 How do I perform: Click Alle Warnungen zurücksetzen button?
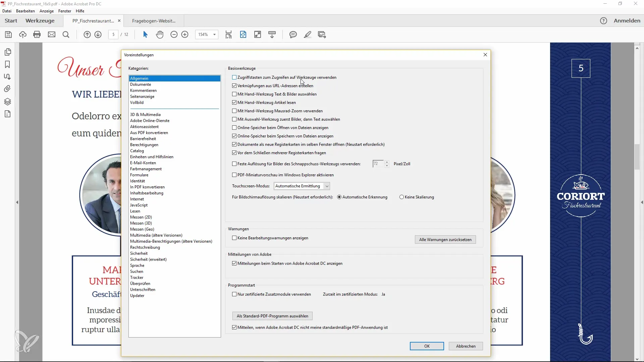point(445,240)
